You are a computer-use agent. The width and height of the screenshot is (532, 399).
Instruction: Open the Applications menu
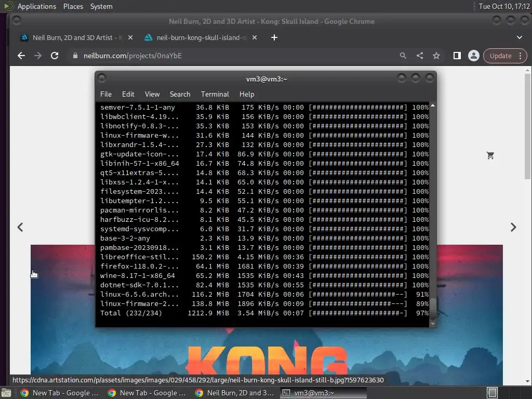pyautogui.click(x=37, y=6)
